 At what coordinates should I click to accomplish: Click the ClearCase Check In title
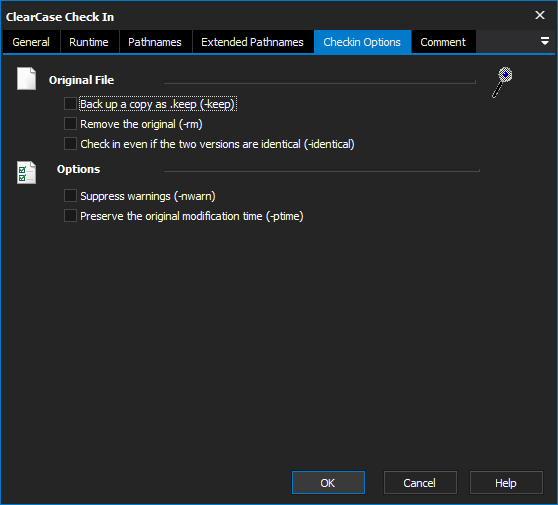click(60, 17)
